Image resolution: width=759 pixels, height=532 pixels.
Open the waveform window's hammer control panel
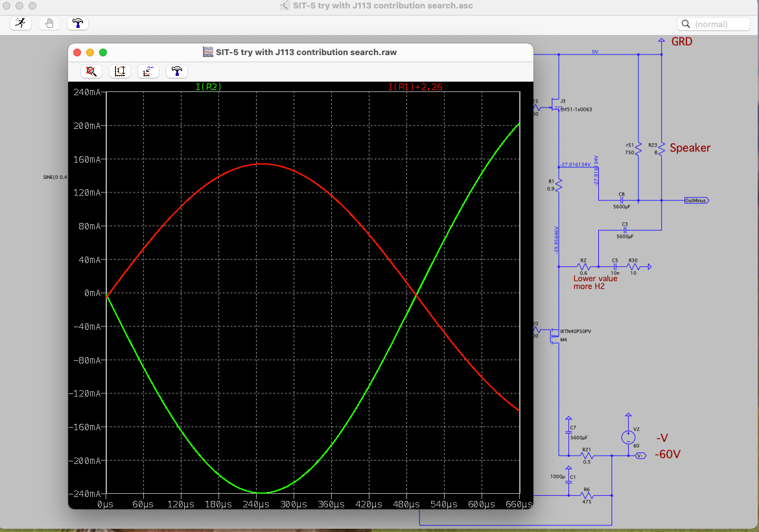177,71
